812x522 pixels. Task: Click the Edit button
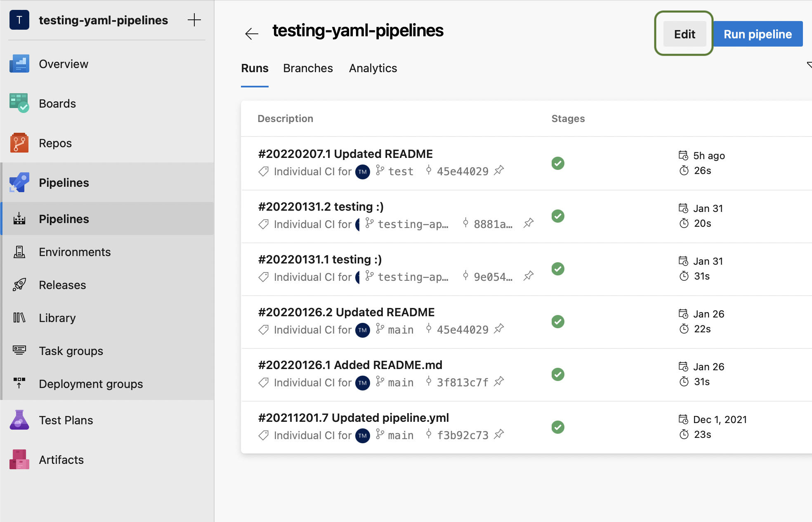click(684, 34)
